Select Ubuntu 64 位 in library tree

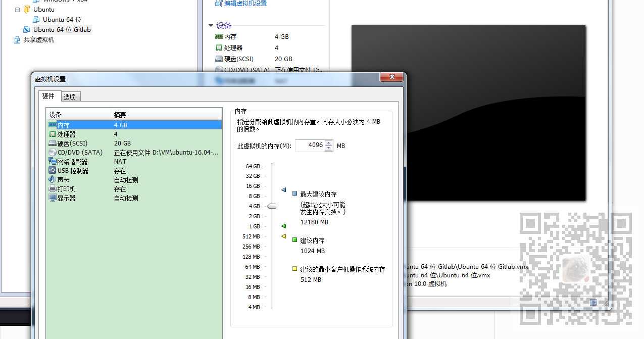62,19
